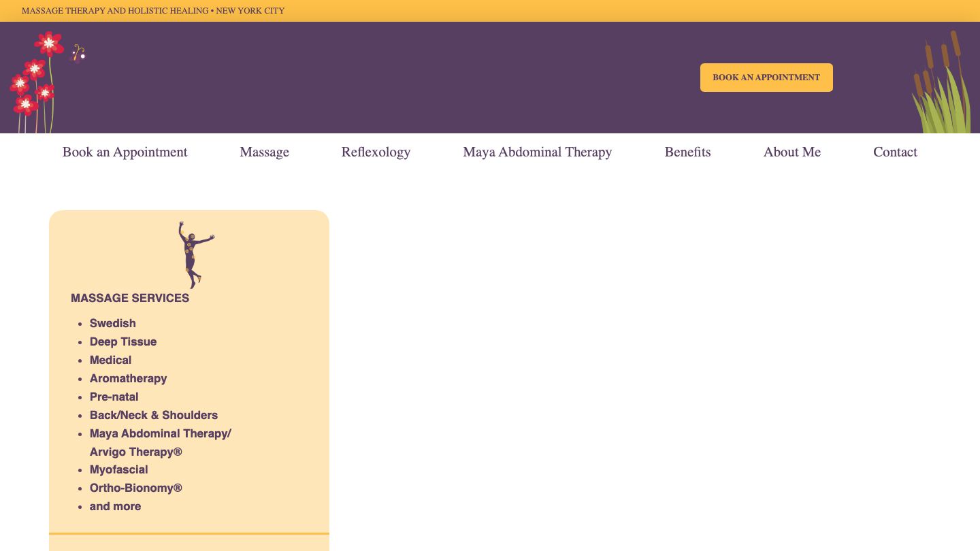Viewport: 980px width, 551px height.
Task: Select the Pre-natal service item
Action: [114, 397]
